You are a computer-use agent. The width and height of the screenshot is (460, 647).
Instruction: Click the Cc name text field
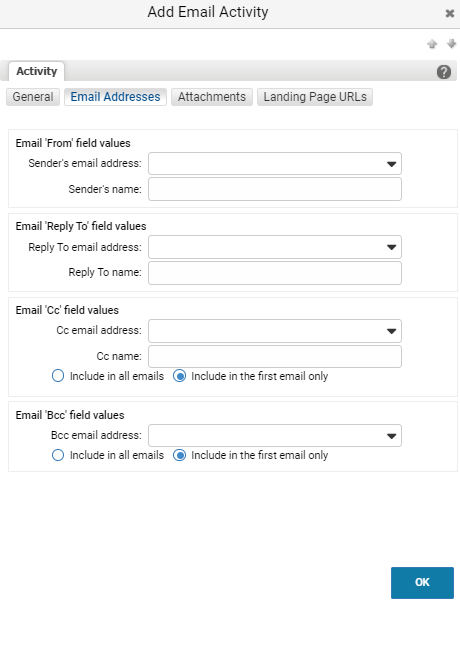click(x=275, y=357)
